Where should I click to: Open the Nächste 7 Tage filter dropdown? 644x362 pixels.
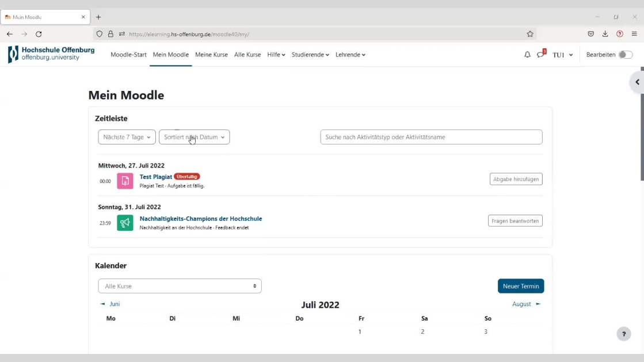click(x=127, y=137)
